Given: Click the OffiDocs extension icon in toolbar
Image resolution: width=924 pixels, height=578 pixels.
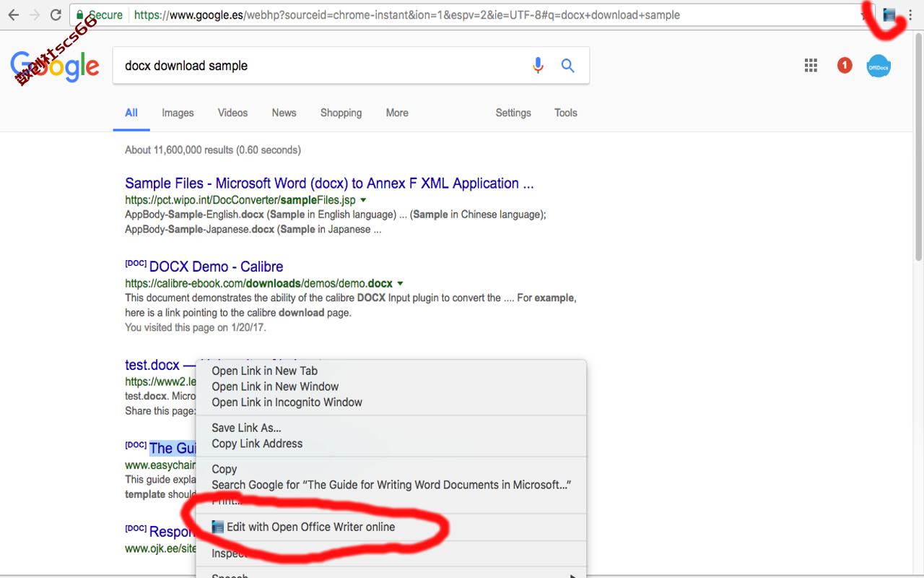Looking at the screenshot, I should coord(889,14).
